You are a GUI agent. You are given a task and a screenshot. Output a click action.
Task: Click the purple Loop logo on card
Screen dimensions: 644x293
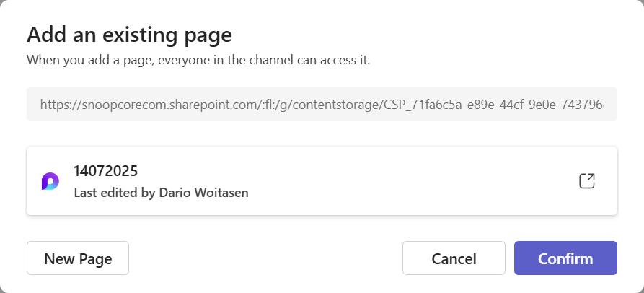50,182
